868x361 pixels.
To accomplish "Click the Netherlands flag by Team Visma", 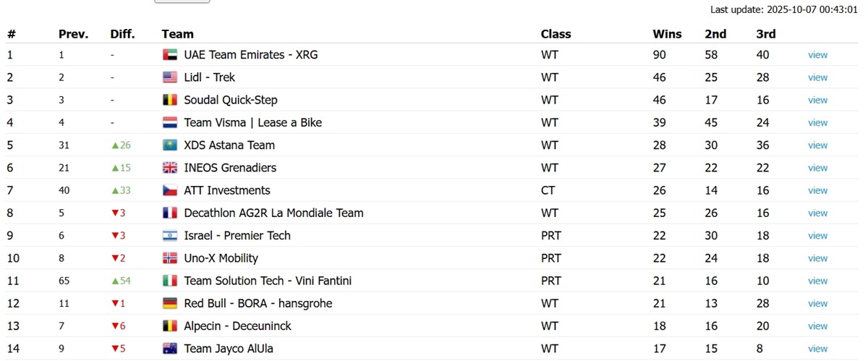I will 170,123.
